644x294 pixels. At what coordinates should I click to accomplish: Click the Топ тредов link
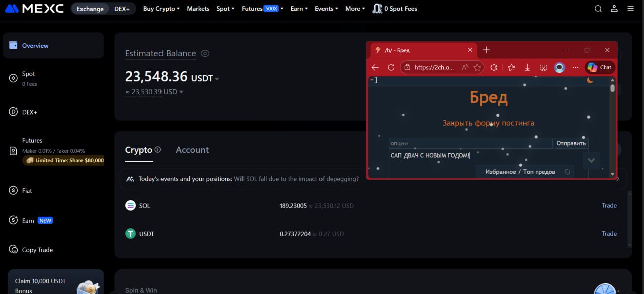click(539, 172)
